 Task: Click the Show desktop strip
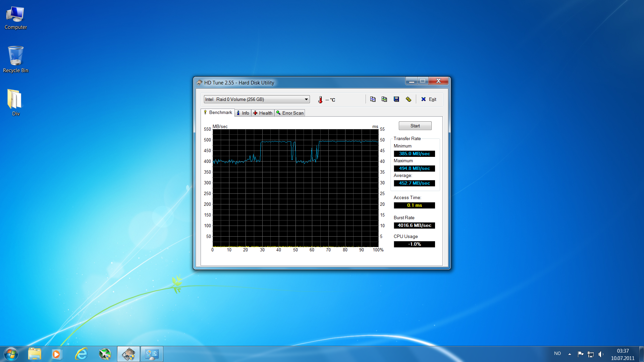(x=641, y=354)
